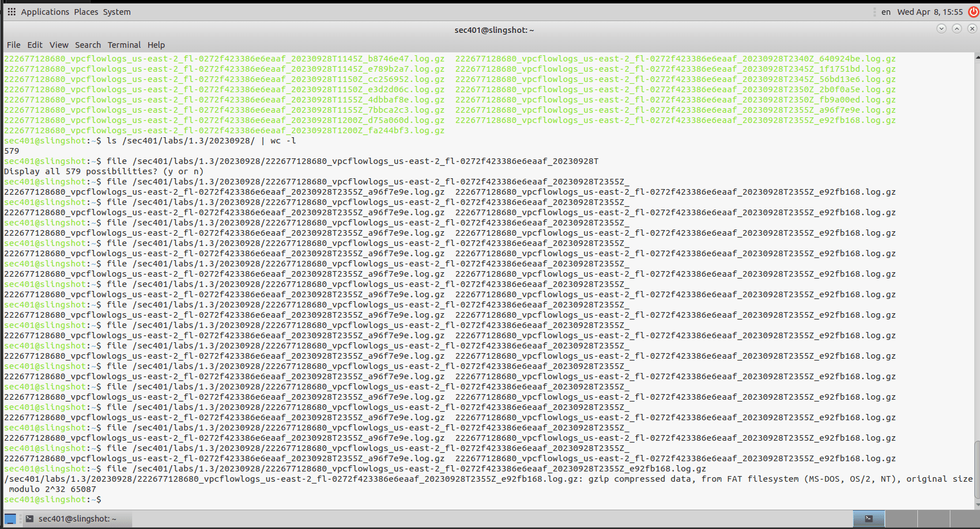Screen dimensions: 980x529
Task: Select the sec401@slingshot taskbar button
Action: (76, 519)
